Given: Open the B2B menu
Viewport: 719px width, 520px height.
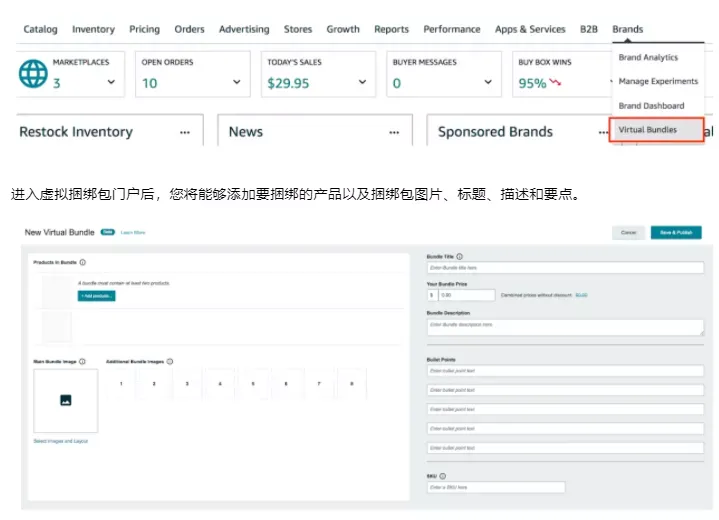Looking at the screenshot, I should [x=589, y=29].
